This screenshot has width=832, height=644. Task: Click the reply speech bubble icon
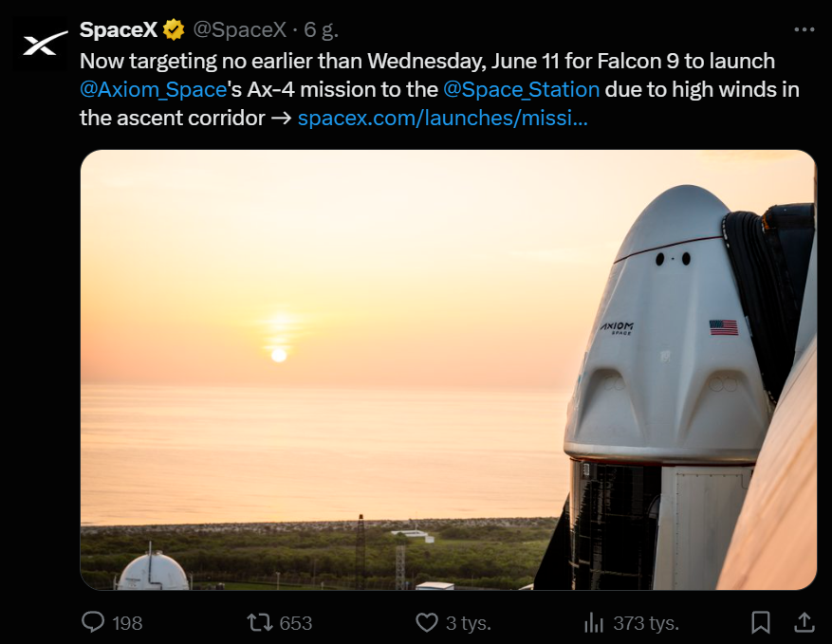pos(93,622)
